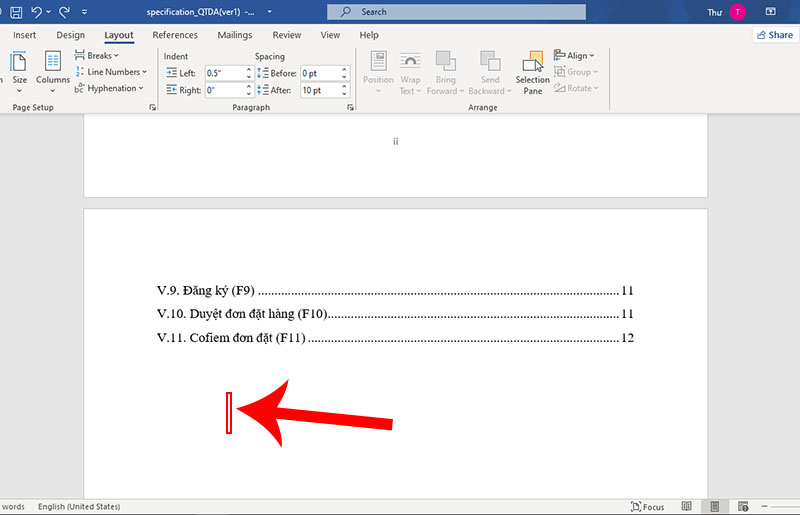Undo the last action
Viewport: 800px width, 515px height.
(x=36, y=12)
